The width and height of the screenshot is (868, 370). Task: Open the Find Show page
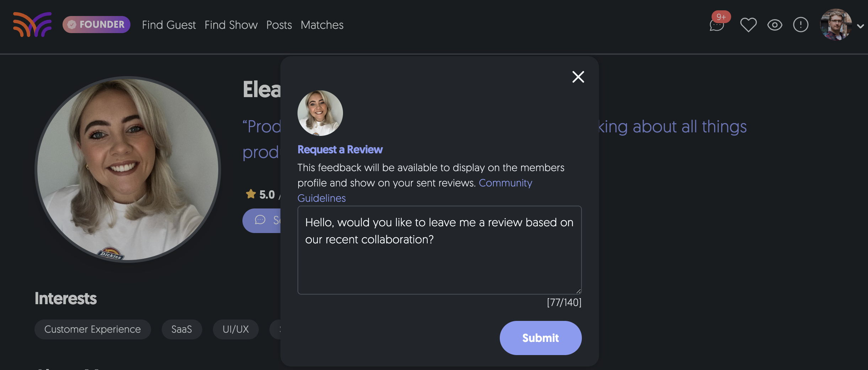[231, 25]
